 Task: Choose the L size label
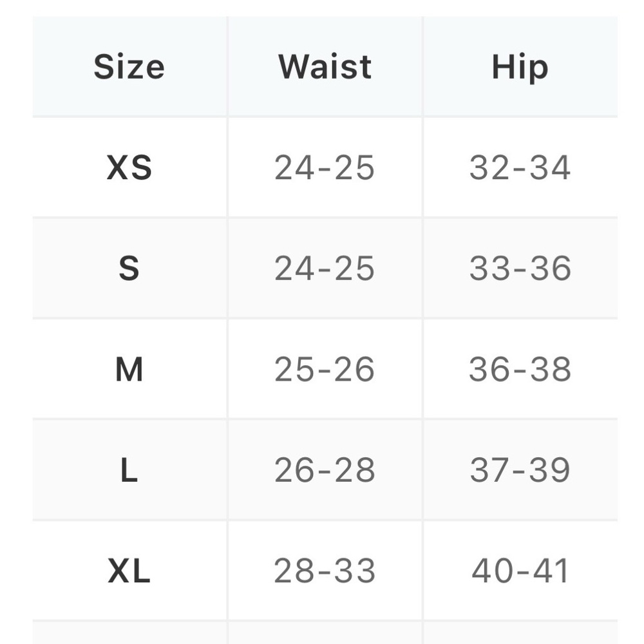coord(129,471)
